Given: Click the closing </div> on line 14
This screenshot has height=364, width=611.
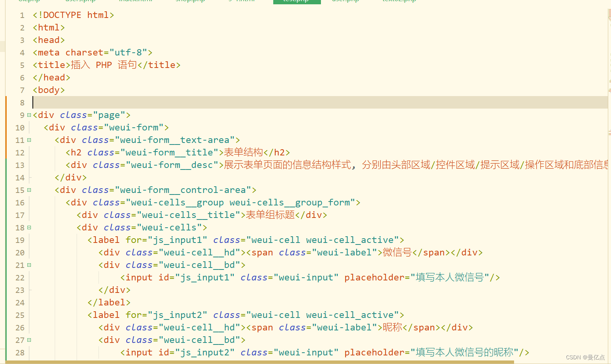Looking at the screenshot, I should [x=71, y=178].
